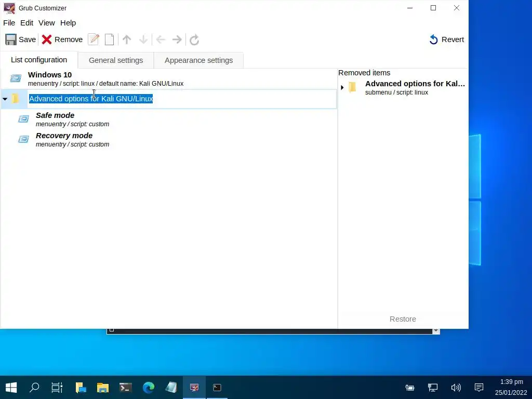Open the View menu

(46, 23)
